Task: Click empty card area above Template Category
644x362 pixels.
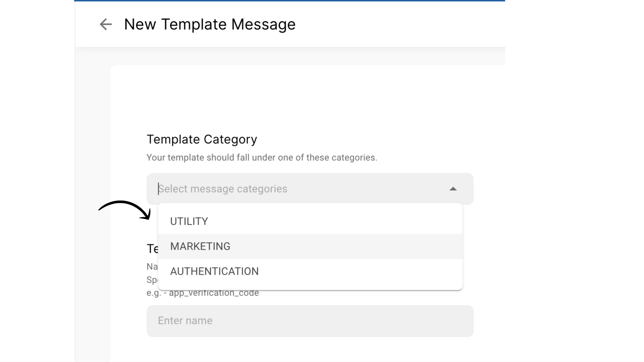Action: click(290, 97)
